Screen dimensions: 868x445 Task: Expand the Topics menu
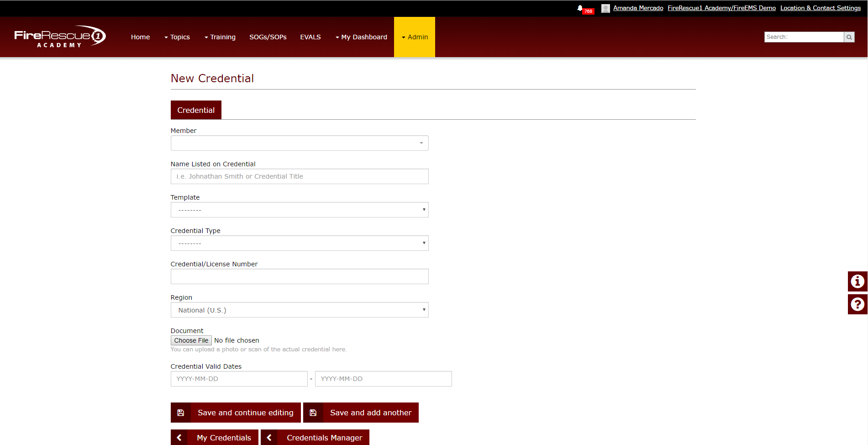point(177,37)
